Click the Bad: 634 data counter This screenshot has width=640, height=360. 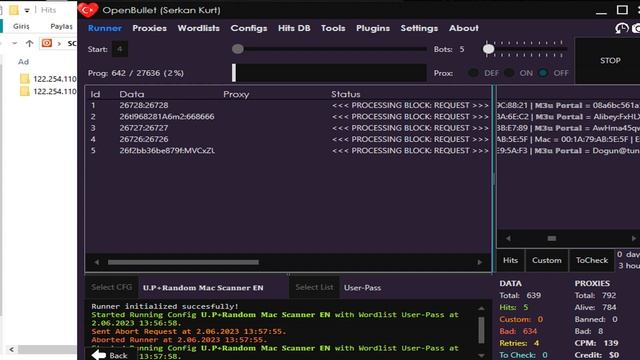pyautogui.click(x=518, y=331)
